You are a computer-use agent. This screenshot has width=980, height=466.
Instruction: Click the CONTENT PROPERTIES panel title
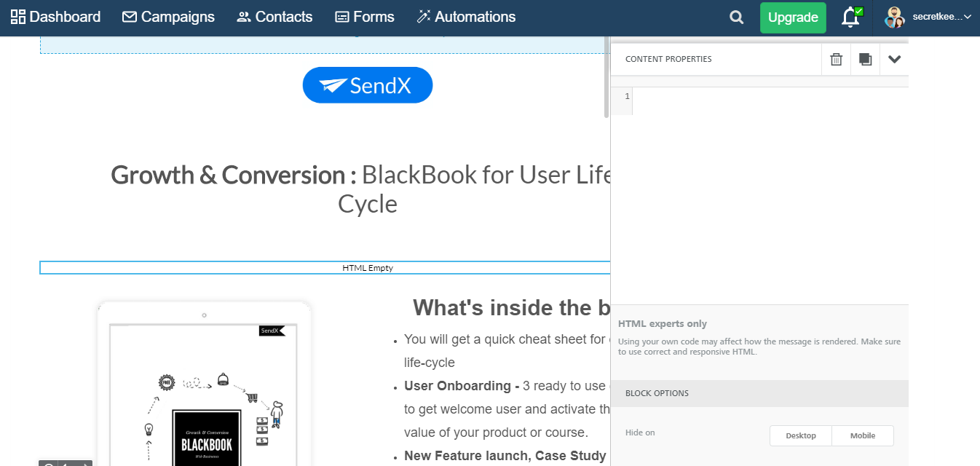point(668,59)
